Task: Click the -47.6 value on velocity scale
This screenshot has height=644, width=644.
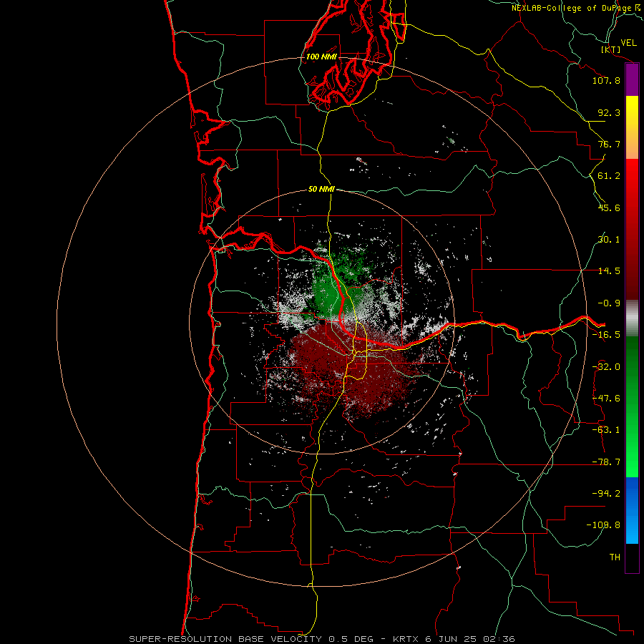Action: tap(606, 399)
